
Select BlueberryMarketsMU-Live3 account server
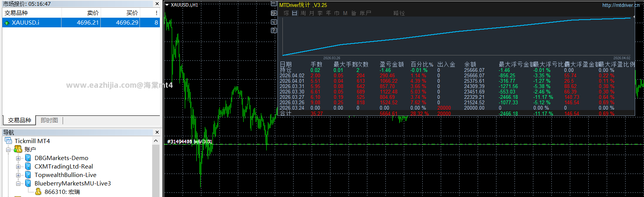(x=73, y=183)
